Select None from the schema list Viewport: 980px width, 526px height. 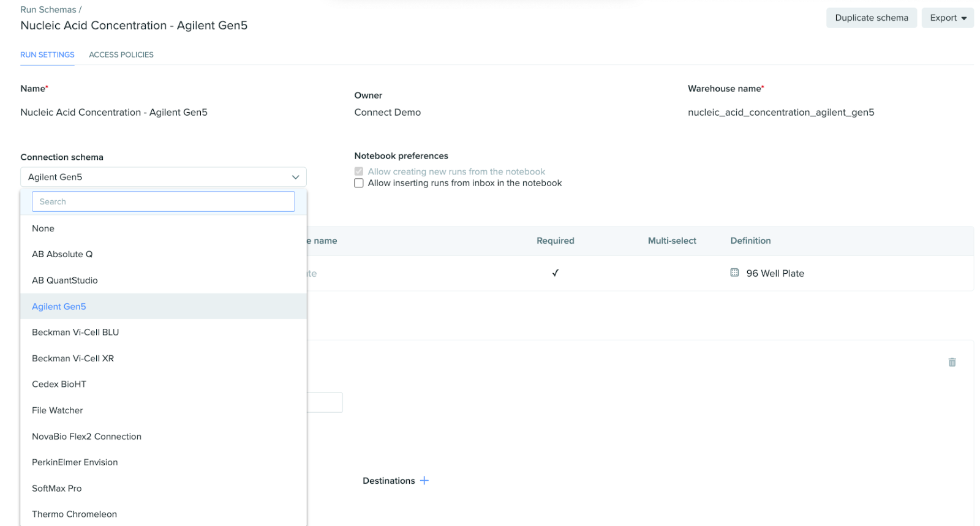tap(164, 228)
